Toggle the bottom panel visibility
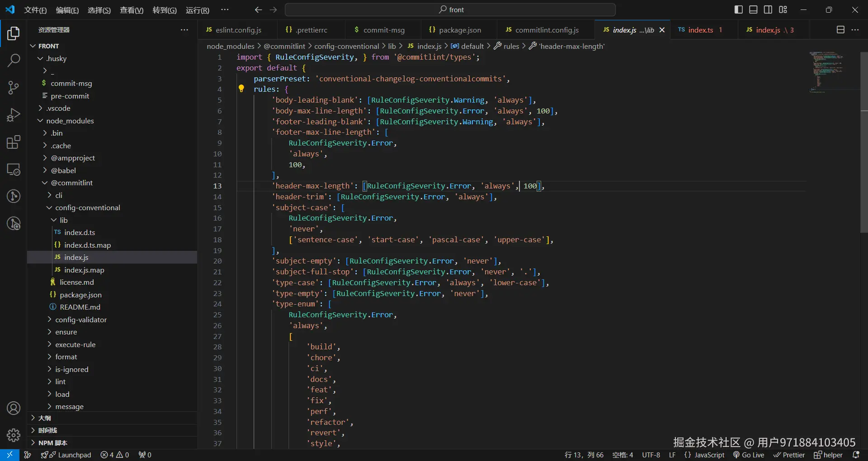Screen dimensions: 868x461 pyautogui.click(x=753, y=9)
